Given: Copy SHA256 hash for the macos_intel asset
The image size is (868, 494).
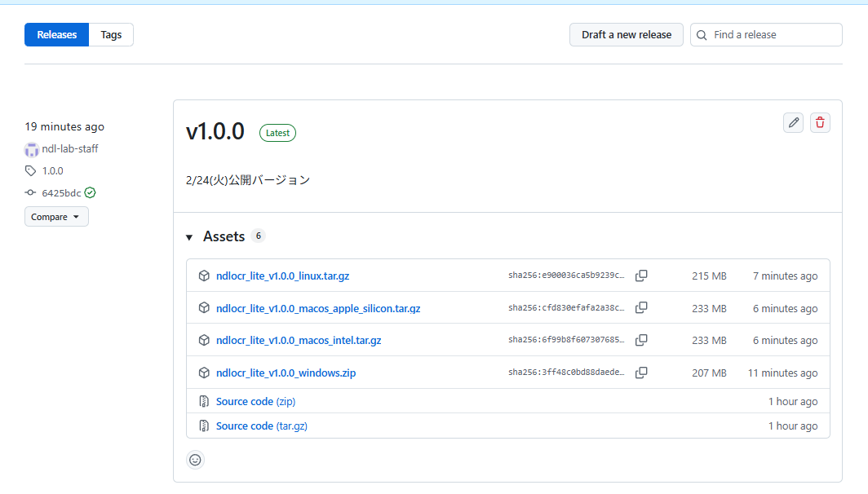Looking at the screenshot, I should point(641,340).
